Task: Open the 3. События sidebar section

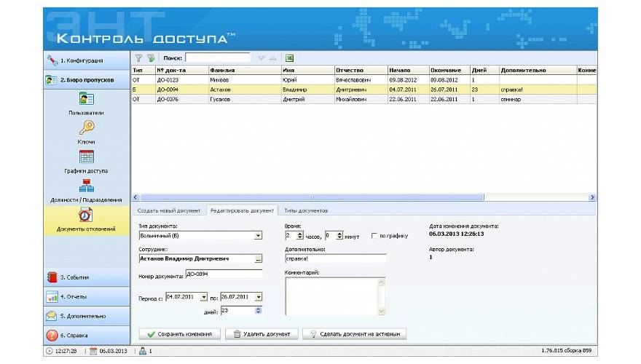Action: click(86, 277)
